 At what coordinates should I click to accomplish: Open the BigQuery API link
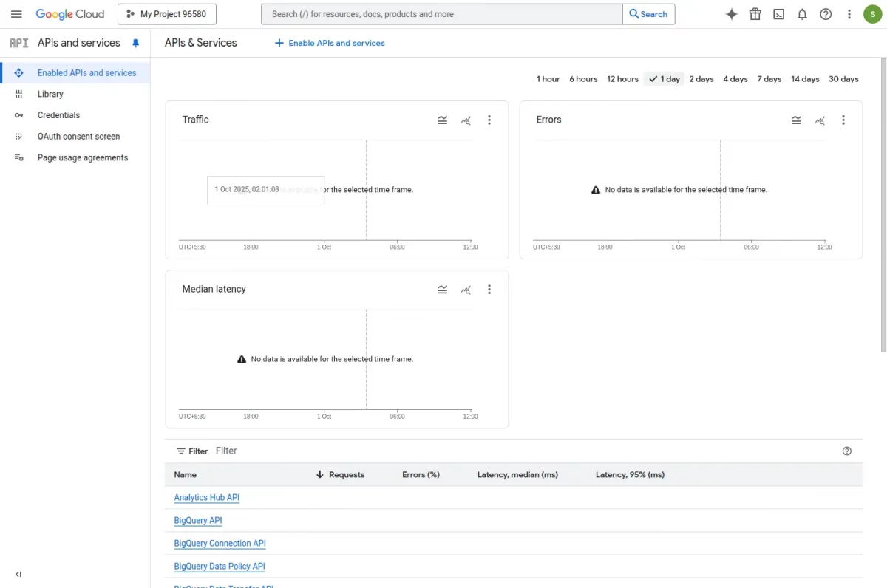[x=198, y=521]
